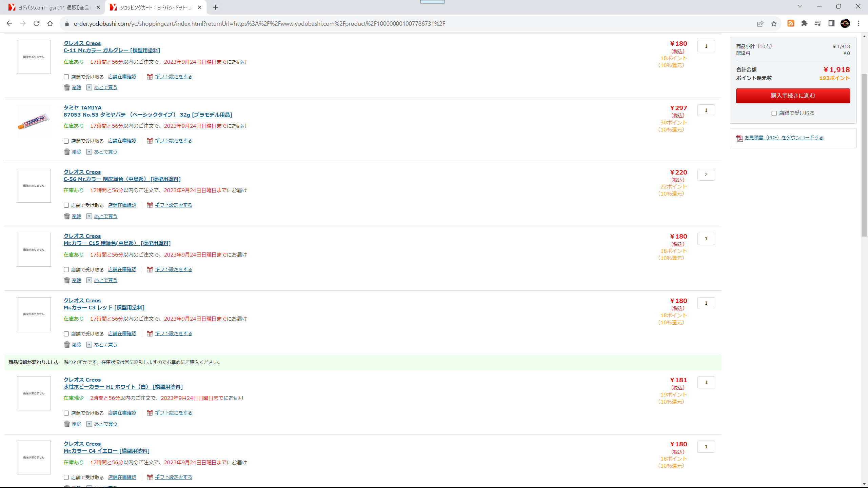The width and height of the screenshot is (868, 488).
Task: Open Mr.カラー C4 イエロー product link
Action: pyautogui.click(x=106, y=451)
